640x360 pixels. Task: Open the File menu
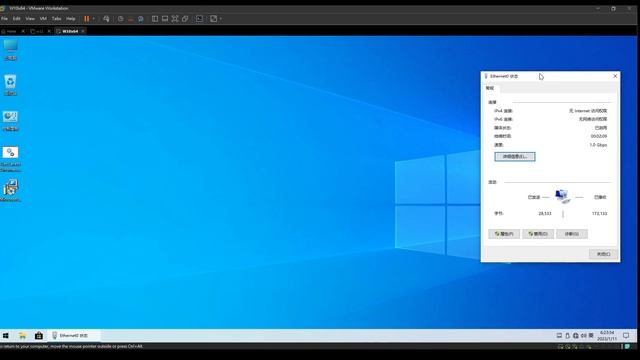point(4,19)
